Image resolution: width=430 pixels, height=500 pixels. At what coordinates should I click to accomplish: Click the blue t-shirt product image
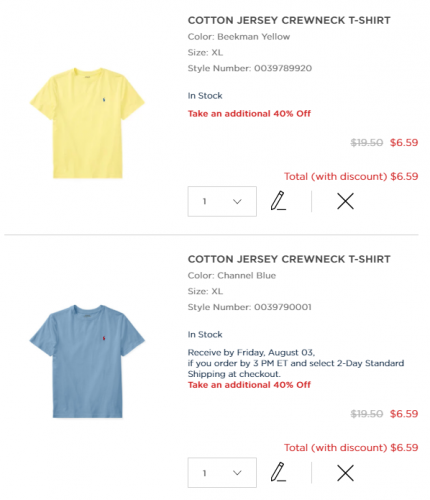pos(87,361)
